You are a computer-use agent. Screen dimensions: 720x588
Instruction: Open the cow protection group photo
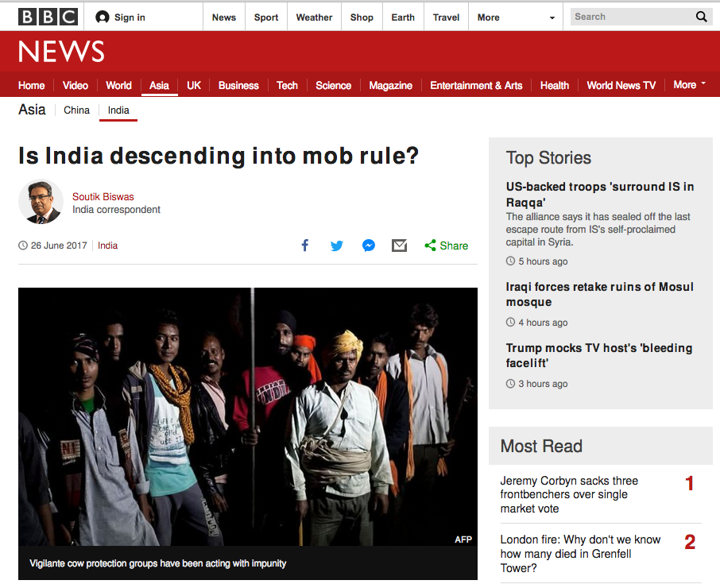click(247, 416)
